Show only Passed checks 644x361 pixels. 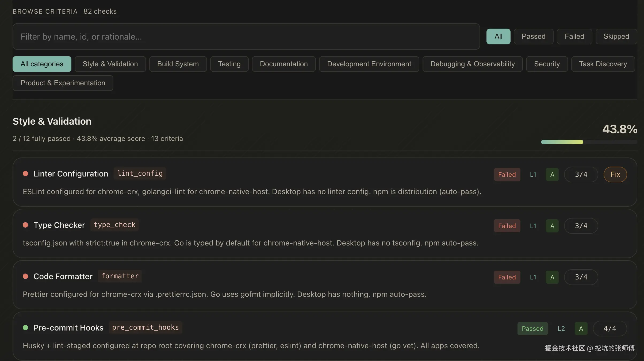[x=533, y=36]
